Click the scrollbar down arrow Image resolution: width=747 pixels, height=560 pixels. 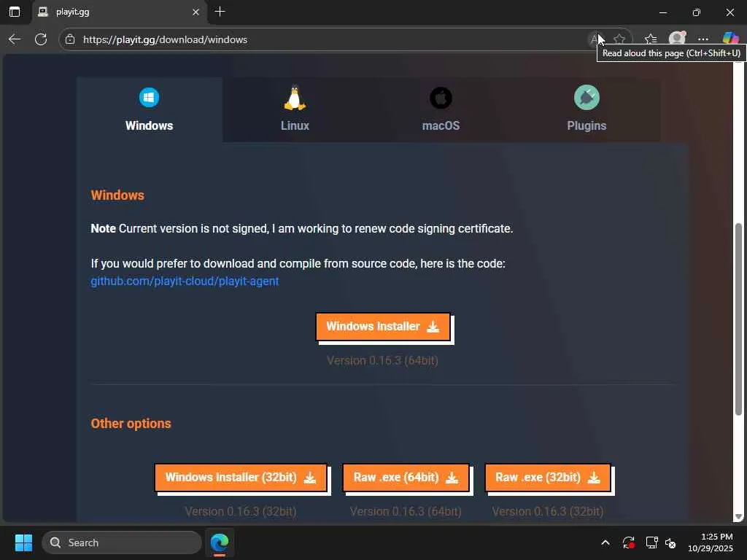click(738, 517)
